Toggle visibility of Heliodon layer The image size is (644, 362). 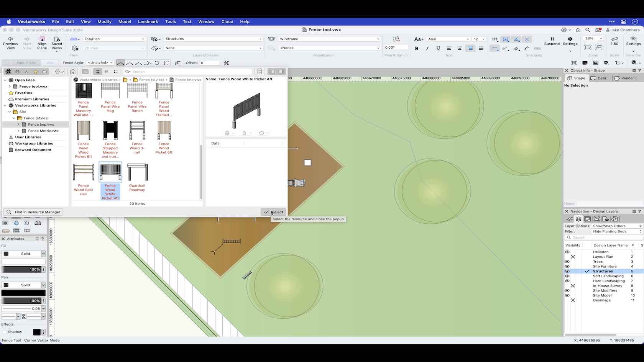coord(567,252)
